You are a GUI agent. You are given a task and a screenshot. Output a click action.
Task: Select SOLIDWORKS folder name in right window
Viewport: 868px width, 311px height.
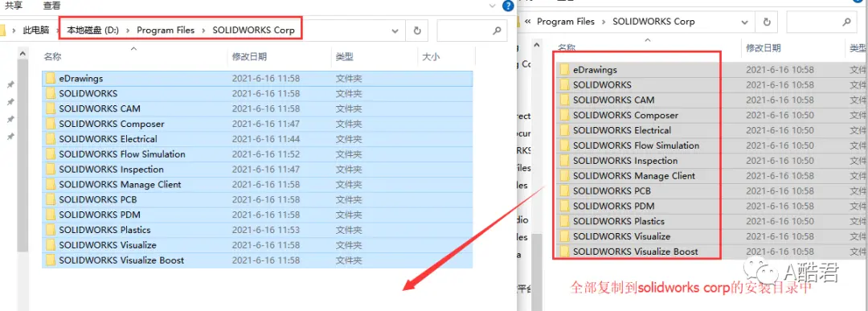pyautogui.click(x=602, y=84)
